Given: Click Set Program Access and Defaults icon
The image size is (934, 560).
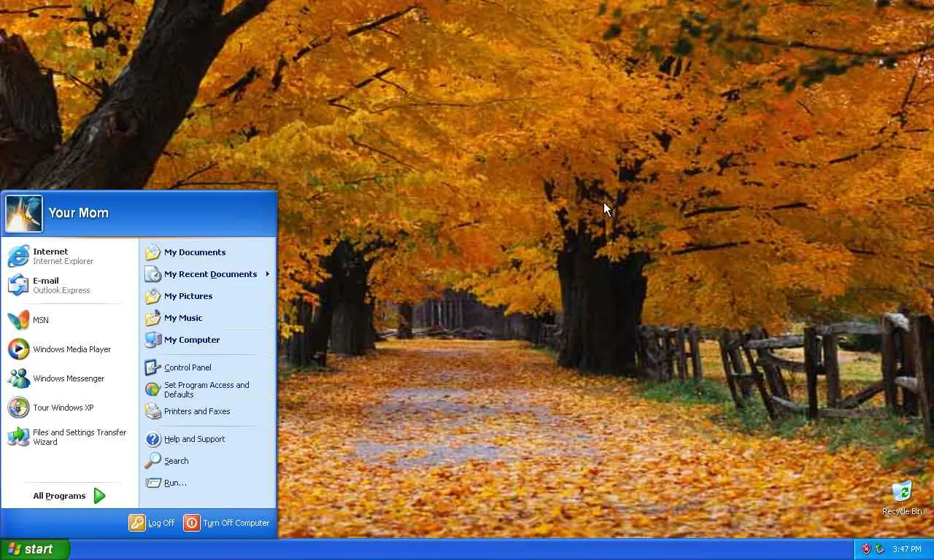Looking at the screenshot, I should tap(153, 389).
